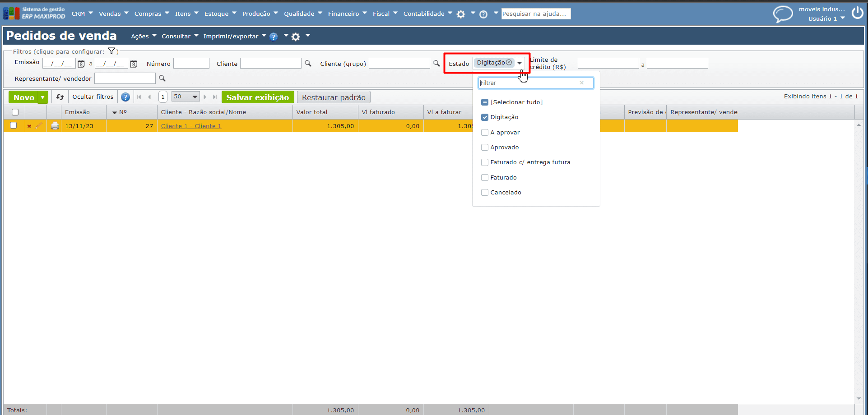This screenshot has width=868, height=415.
Task: Open the Emissão end date calendar
Action: [134, 64]
